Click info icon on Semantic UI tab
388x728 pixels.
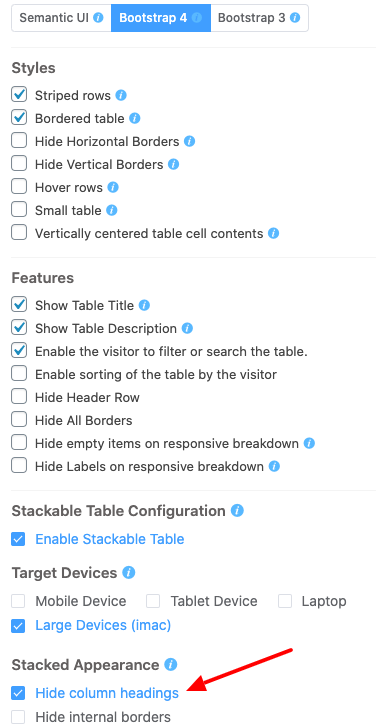(98, 18)
